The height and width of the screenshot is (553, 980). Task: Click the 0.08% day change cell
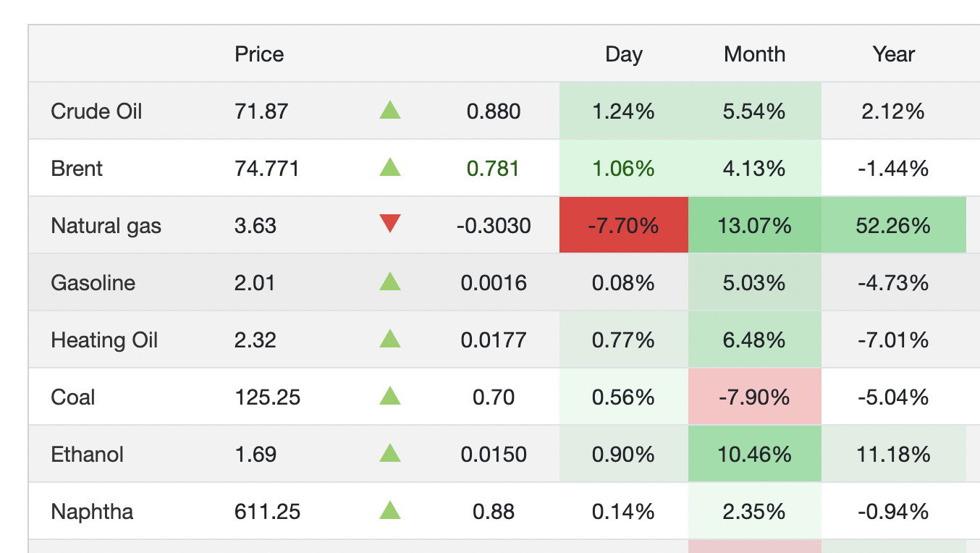tap(624, 282)
